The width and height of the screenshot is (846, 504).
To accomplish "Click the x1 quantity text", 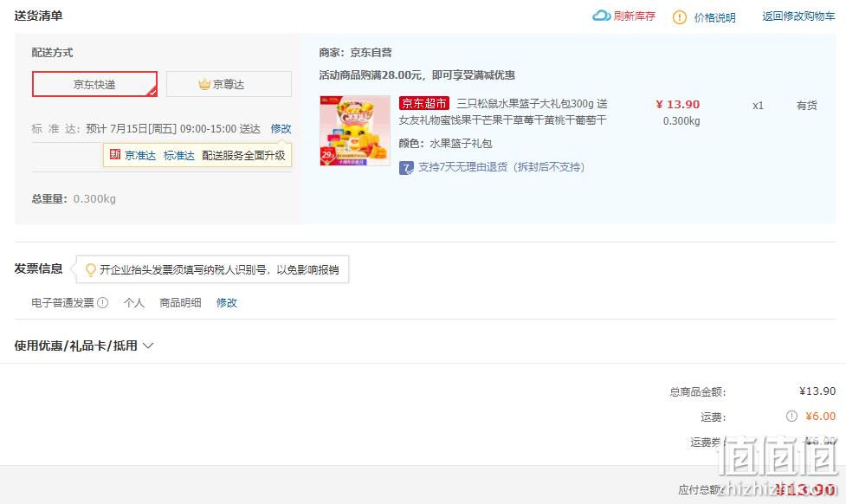I will coord(758,106).
